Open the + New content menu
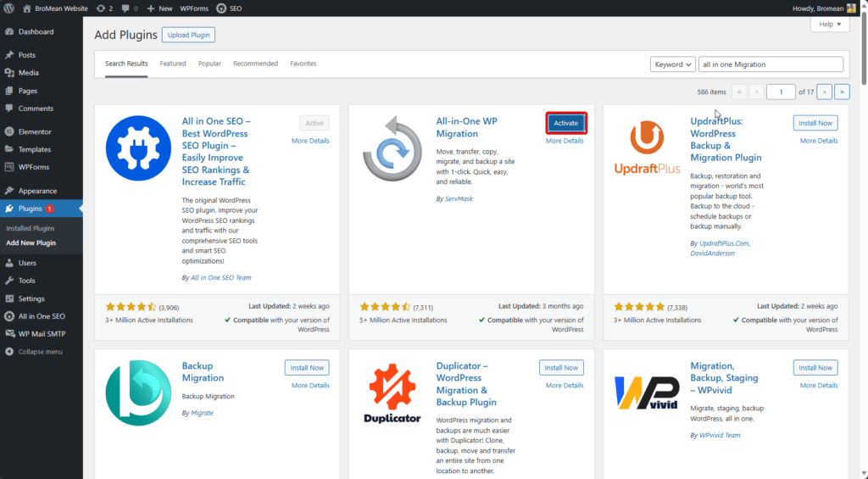The height and width of the screenshot is (479, 868). [x=159, y=8]
